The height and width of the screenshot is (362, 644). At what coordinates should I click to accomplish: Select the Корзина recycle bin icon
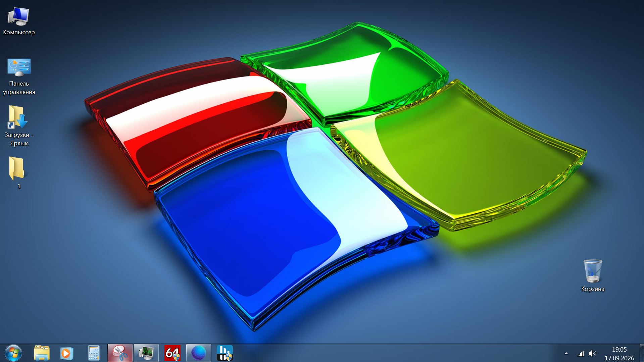[593, 275]
